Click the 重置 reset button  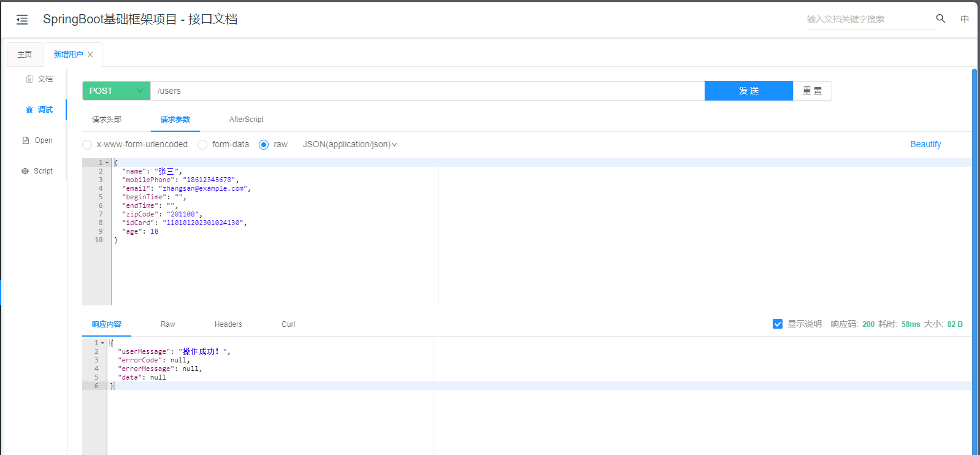tap(813, 91)
